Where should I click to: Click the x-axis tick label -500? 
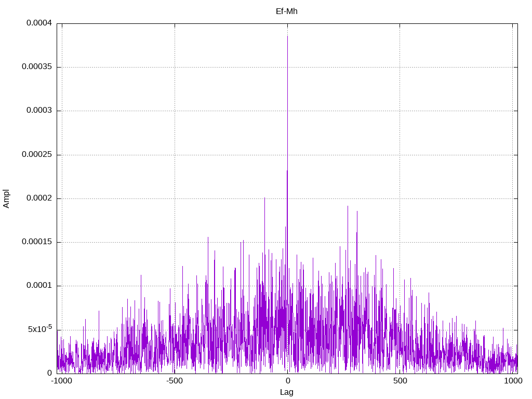[175, 381]
